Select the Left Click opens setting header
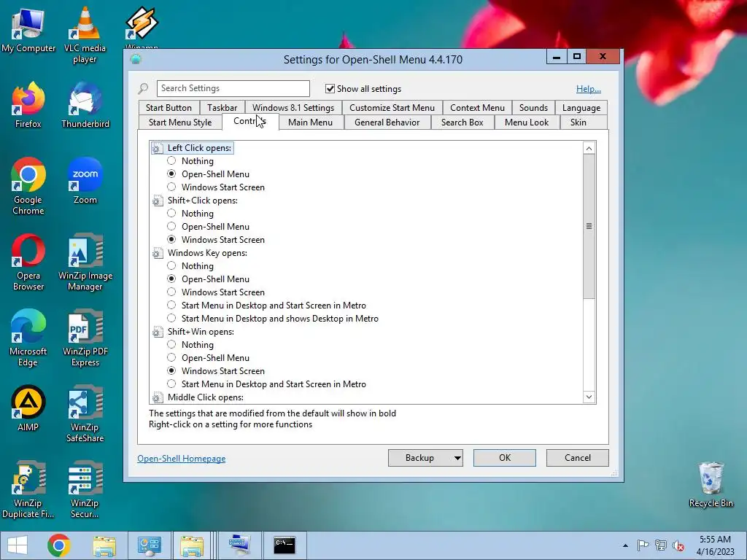747x560 pixels. [199, 148]
